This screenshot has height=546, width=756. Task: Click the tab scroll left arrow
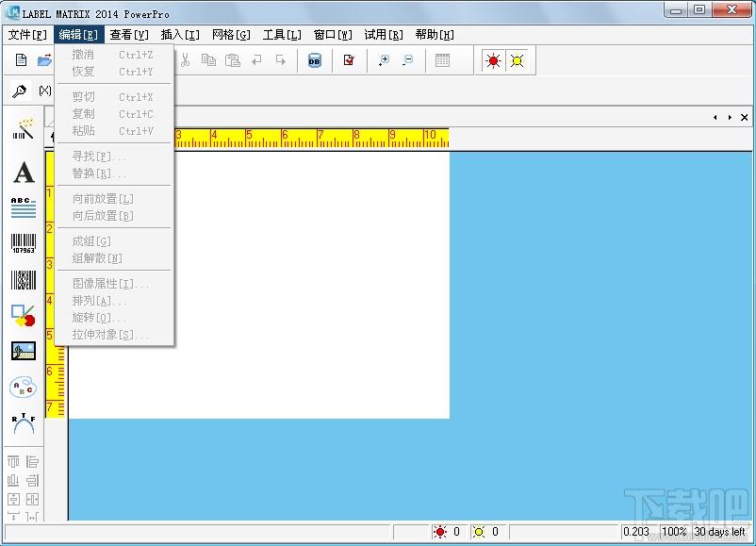click(715, 117)
